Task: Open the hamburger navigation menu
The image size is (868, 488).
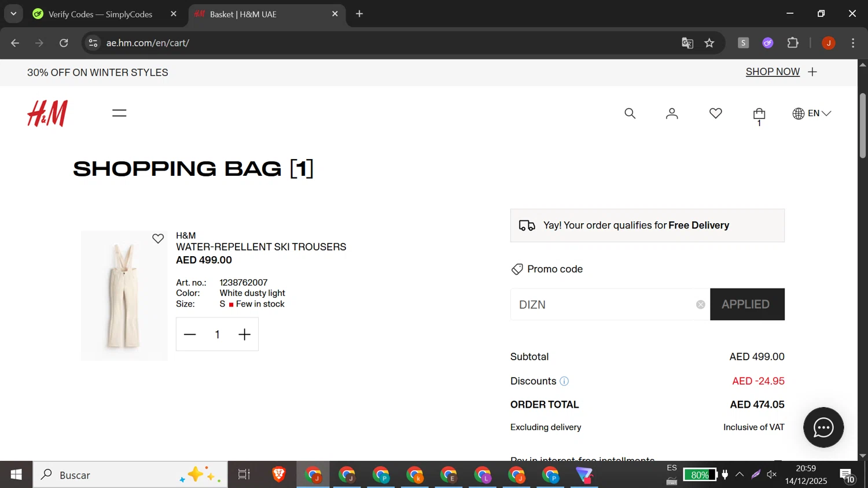Action: coord(119,113)
